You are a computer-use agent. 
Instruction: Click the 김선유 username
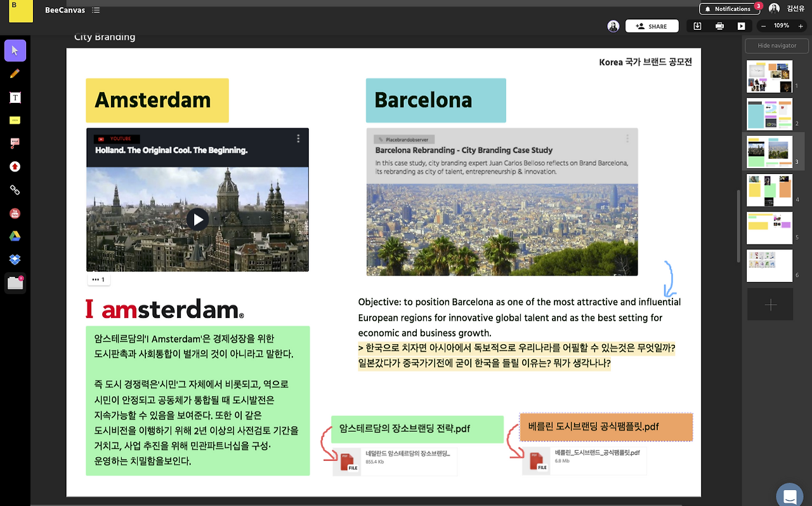(796, 9)
